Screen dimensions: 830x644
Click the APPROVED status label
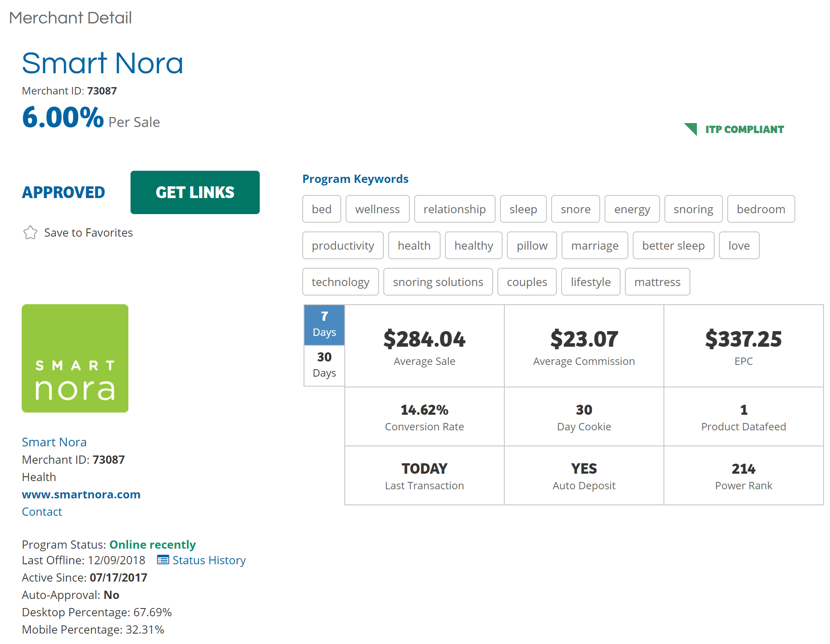pos(64,192)
